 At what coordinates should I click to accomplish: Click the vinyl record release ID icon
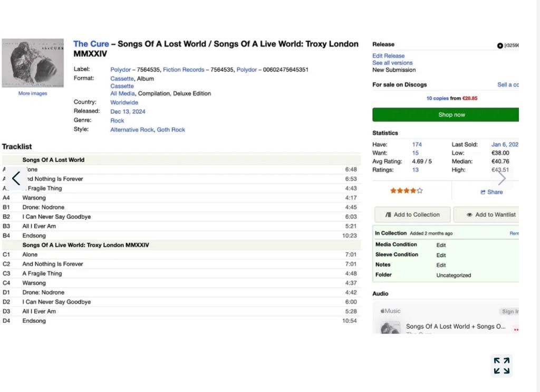pos(500,45)
